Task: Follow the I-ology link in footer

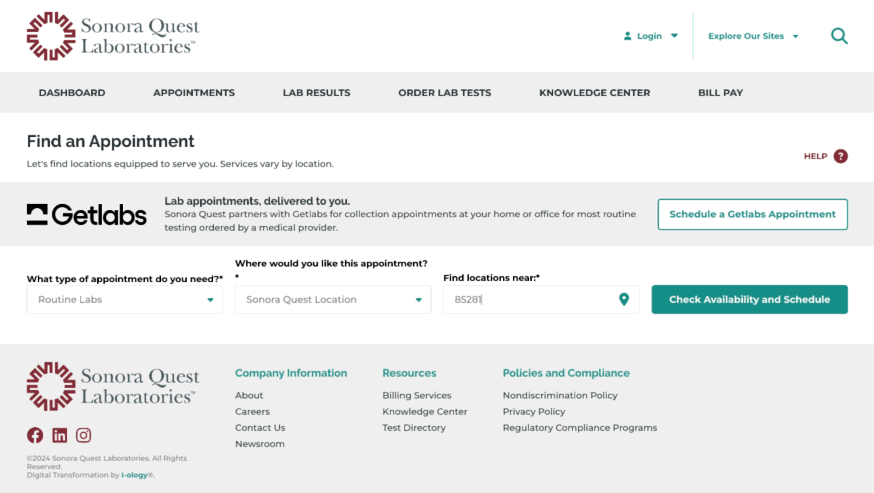Action: pos(134,475)
